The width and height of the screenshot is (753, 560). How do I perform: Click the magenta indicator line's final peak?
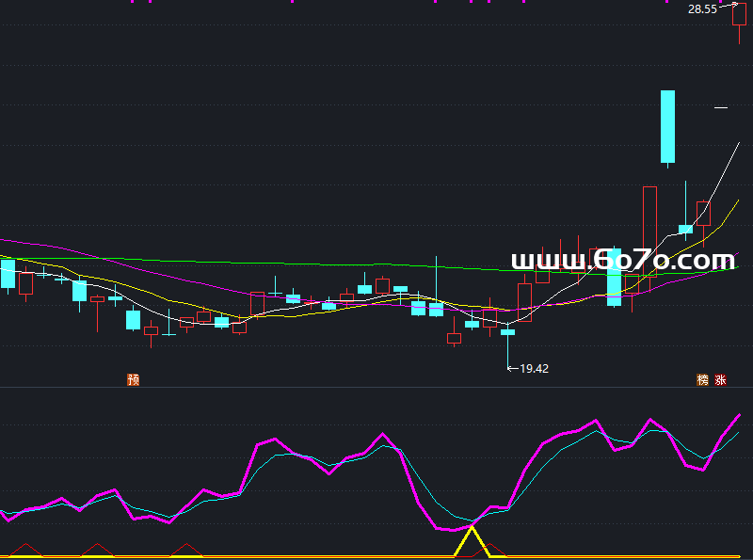pos(740,414)
